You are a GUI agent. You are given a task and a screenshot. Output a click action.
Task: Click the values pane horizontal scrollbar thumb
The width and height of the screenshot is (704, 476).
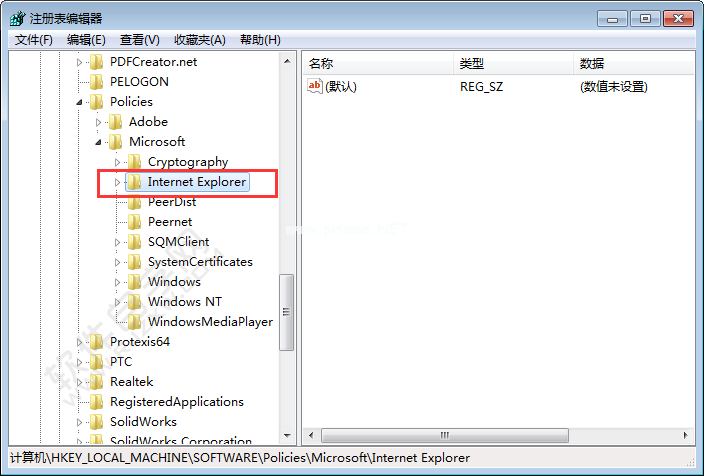[445, 435]
